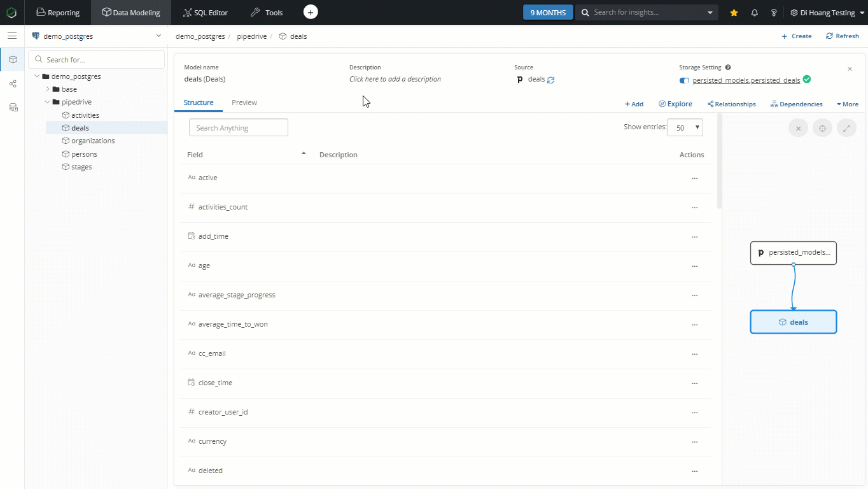Switch to the Preview tab
868x489 pixels.
click(244, 103)
